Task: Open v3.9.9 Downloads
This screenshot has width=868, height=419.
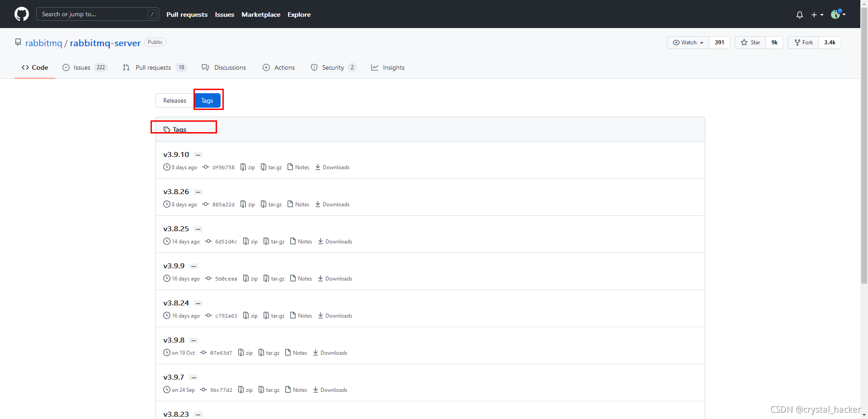Action: tap(335, 279)
